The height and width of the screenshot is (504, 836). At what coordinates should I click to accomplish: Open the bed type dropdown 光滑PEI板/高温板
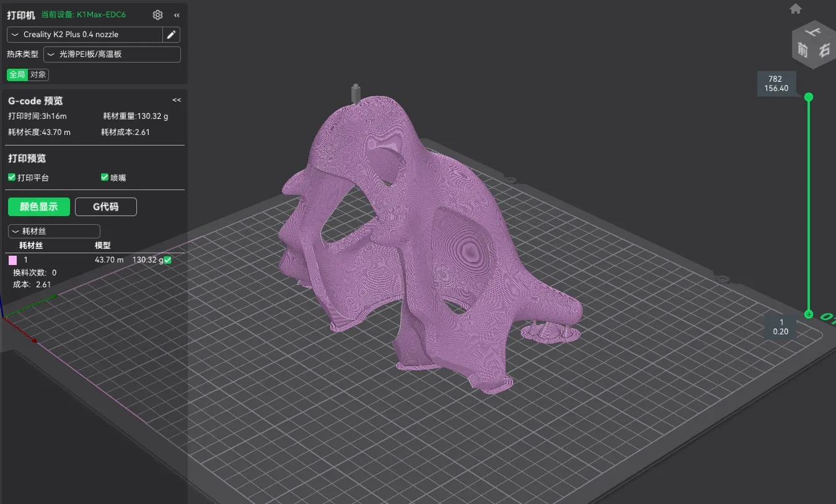pyautogui.click(x=112, y=54)
